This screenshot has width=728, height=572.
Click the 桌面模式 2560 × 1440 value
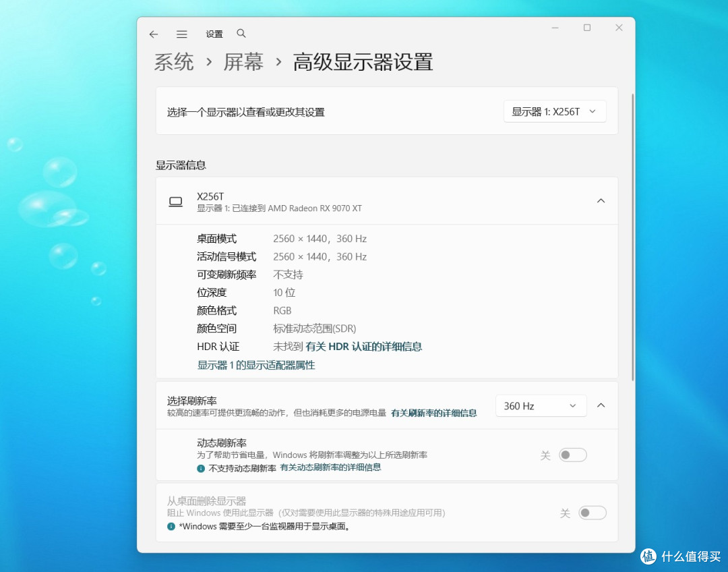tap(320, 239)
